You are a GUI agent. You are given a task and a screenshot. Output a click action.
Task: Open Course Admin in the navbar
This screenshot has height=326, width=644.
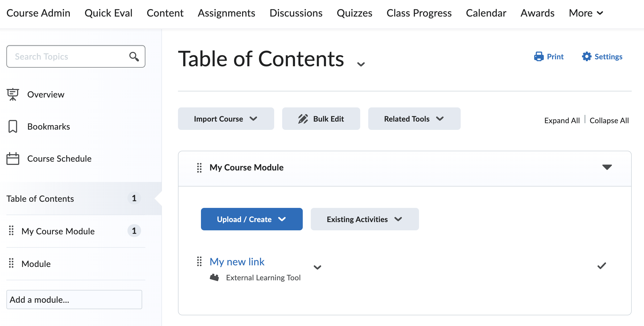38,13
